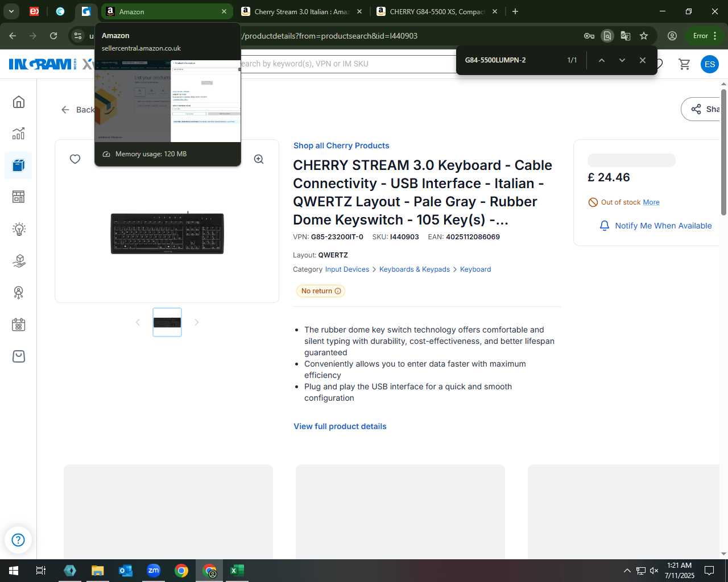Show next product thumbnail chevron
Viewport: 728px width, 582px height.
(x=197, y=322)
